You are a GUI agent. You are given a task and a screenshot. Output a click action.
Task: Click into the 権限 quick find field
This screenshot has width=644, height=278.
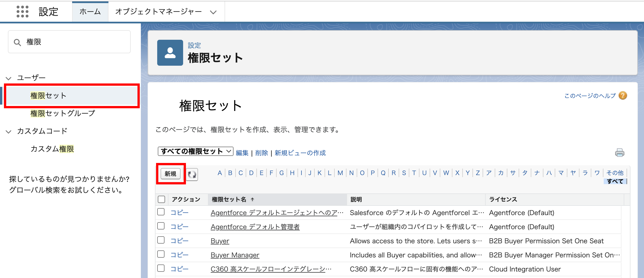(76, 42)
